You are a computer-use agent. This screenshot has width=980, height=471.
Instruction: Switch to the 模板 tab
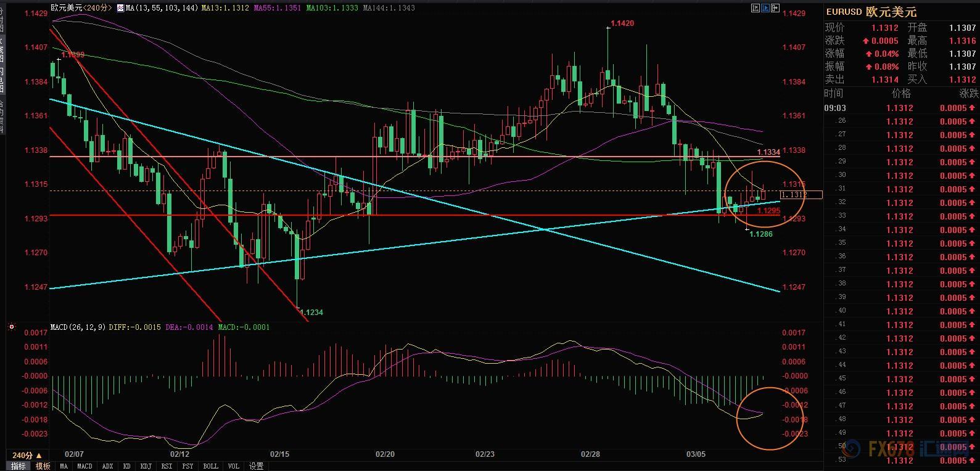point(43,466)
